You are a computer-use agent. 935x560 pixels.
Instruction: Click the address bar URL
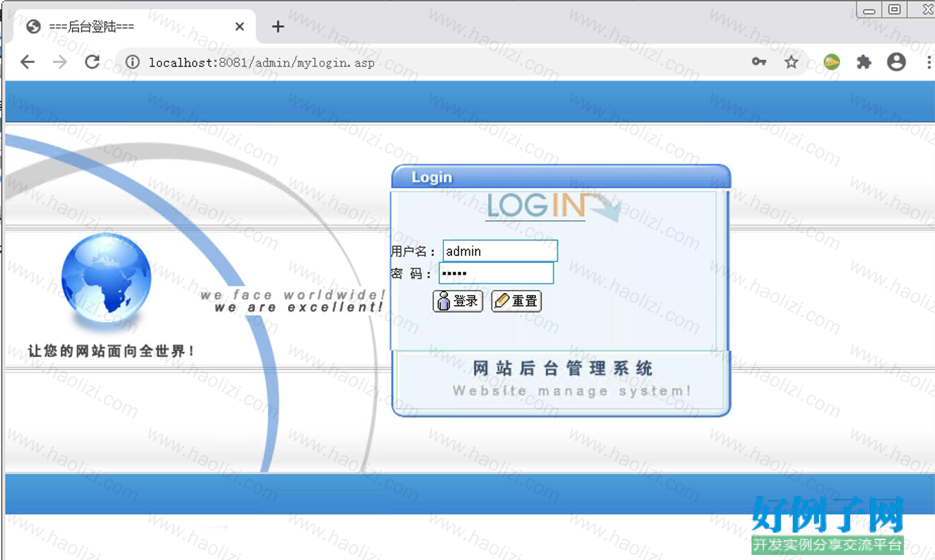[x=261, y=63]
